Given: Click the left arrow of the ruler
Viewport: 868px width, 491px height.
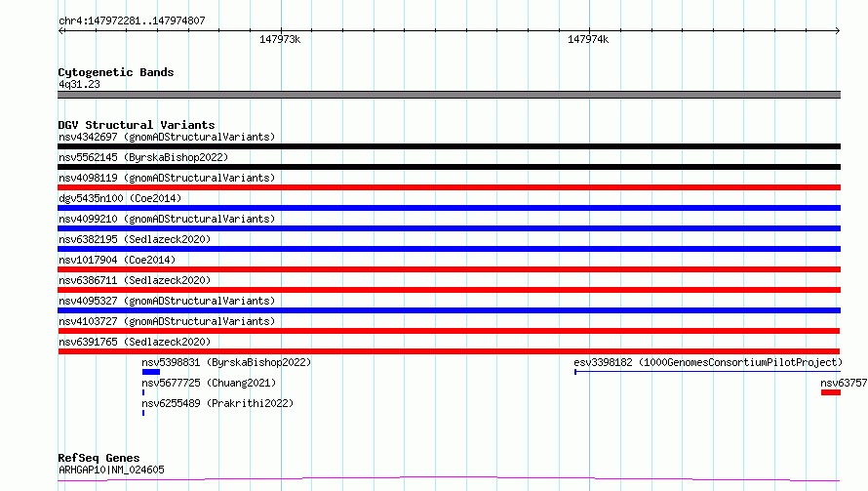Looking at the screenshot, I should (61, 30).
